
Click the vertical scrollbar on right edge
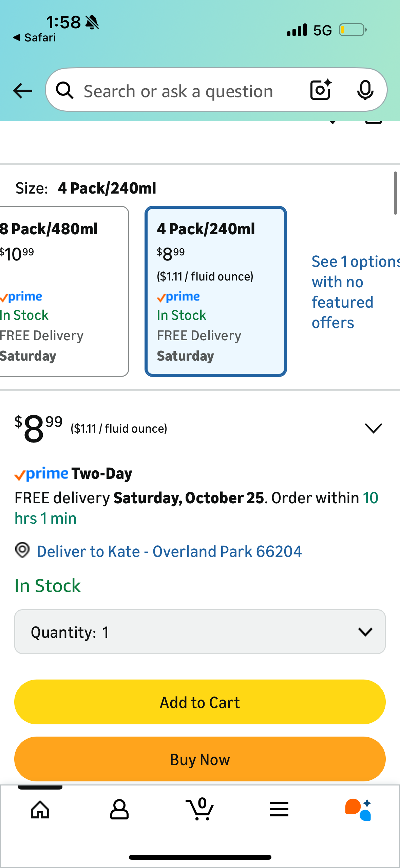pos(395,193)
